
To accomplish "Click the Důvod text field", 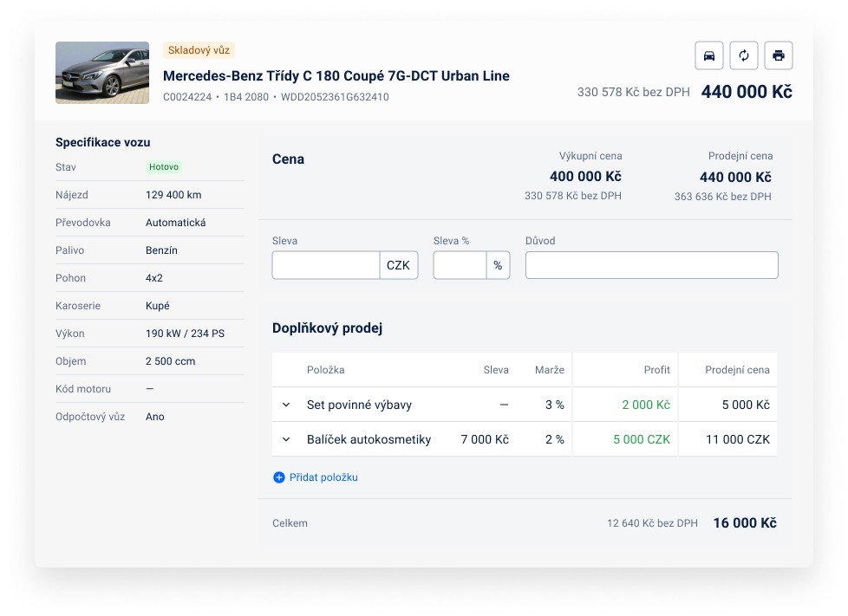I will [x=651, y=265].
